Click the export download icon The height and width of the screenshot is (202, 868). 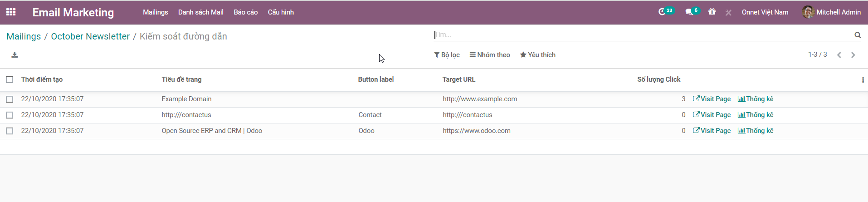click(15, 55)
